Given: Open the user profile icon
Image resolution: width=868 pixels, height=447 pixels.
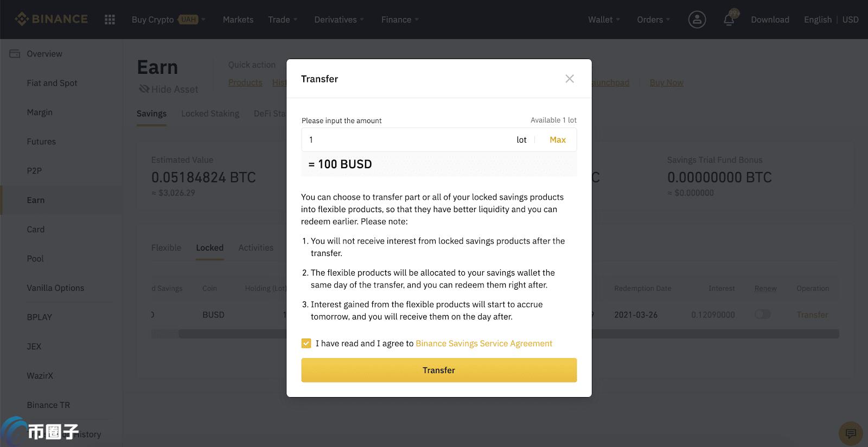Looking at the screenshot, I should point(697,20).
